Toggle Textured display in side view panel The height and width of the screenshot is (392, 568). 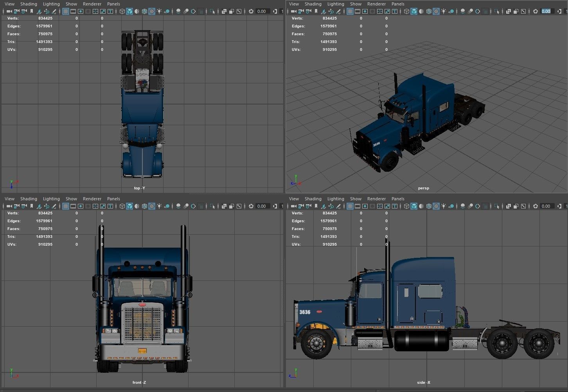point(436,206)
